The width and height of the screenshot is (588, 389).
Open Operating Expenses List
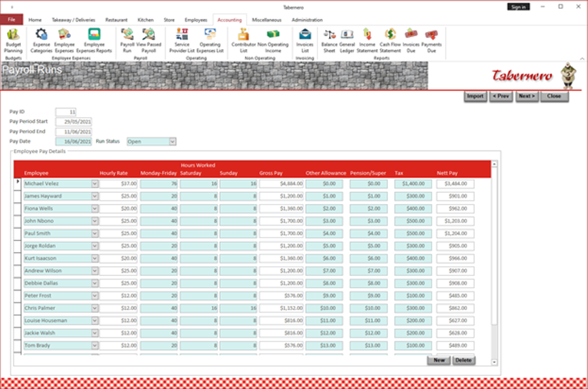coord(210,41)
